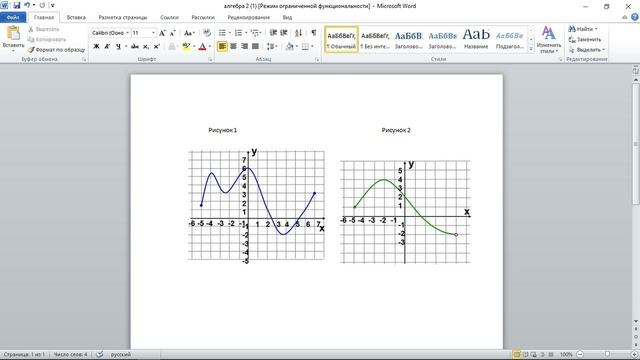Show paragraph marks with pilcrow icon
This screenshot has width=640, height=360.
point(313,33)
